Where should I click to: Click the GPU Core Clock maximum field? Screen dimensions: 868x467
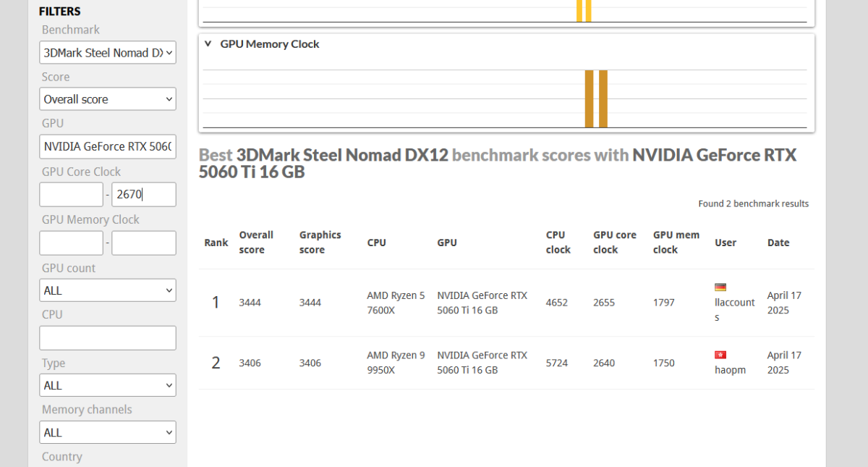[143, 195]
